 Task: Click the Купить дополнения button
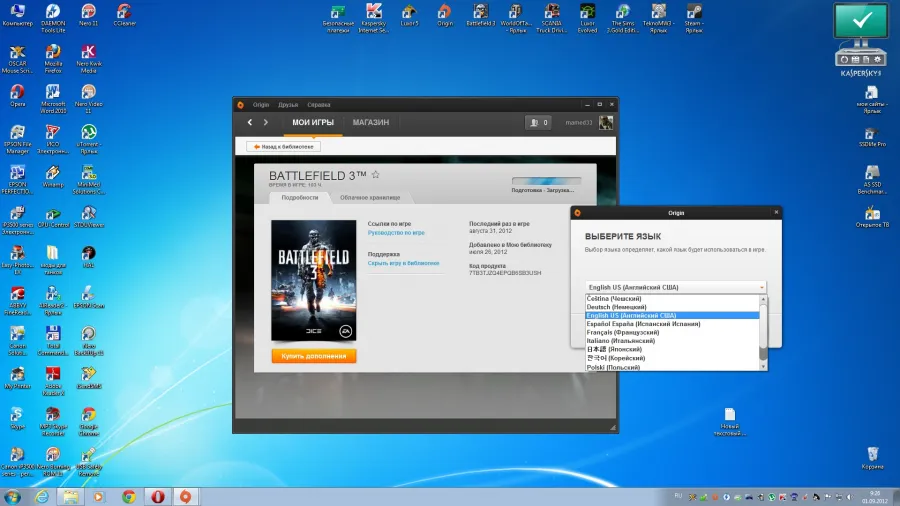[x=314, y=356]
